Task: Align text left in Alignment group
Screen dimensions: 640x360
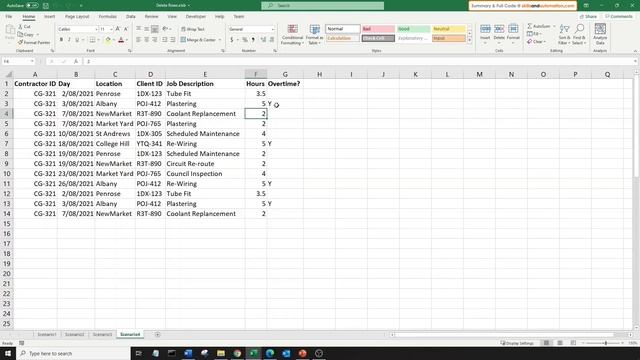Action: 139,40
